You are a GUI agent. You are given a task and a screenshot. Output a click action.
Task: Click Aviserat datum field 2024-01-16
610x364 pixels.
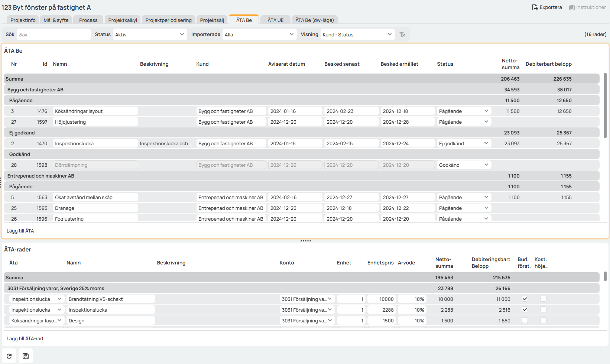coord(295,111)
